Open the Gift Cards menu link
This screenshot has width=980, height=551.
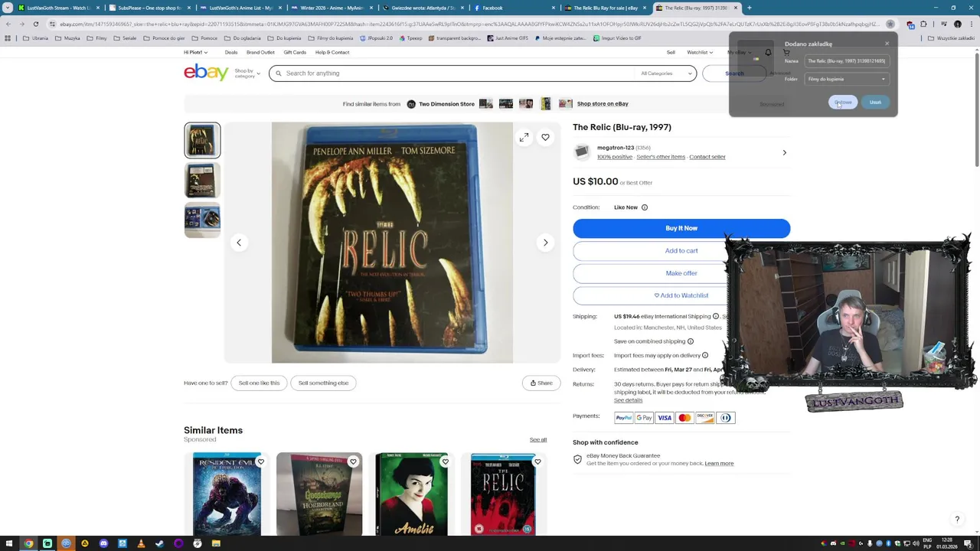[295, 53]
